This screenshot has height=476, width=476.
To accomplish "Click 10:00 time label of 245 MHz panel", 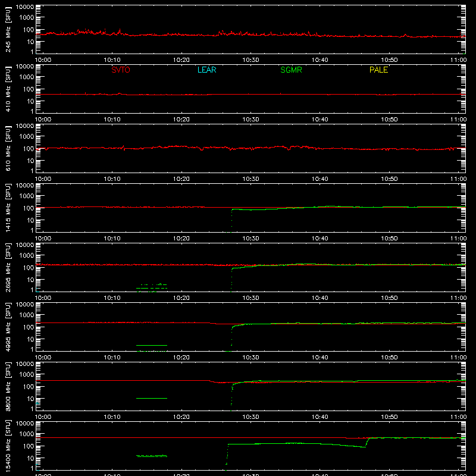I will (x=43, y=60).
